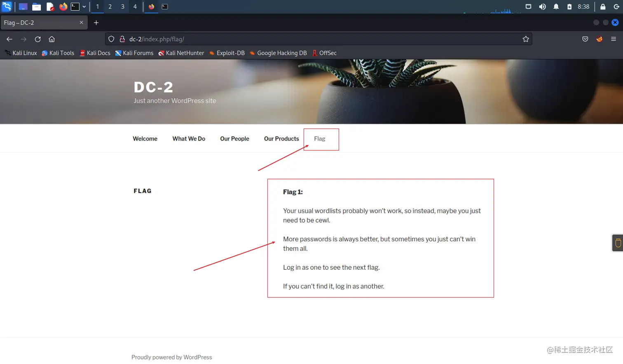Open a new browser tab
Viewport: 623px width, 364px height.
96,23
